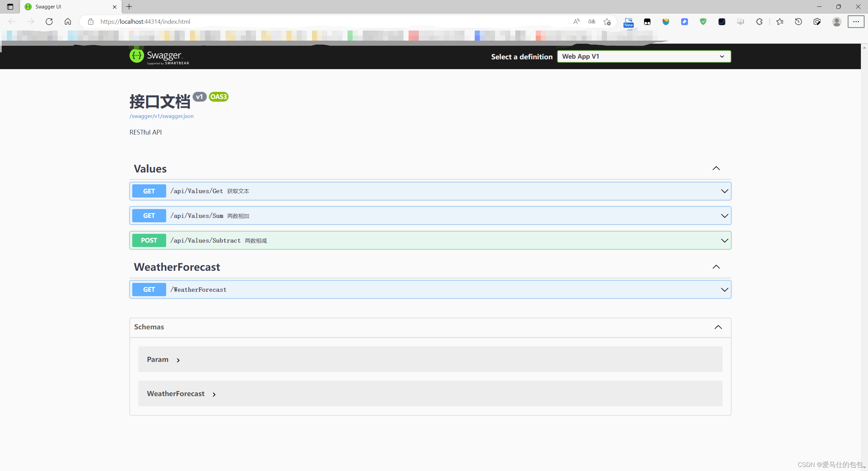Add this page to favorites
The width and height of the screenshot is (868, 471).
(607, 22)
